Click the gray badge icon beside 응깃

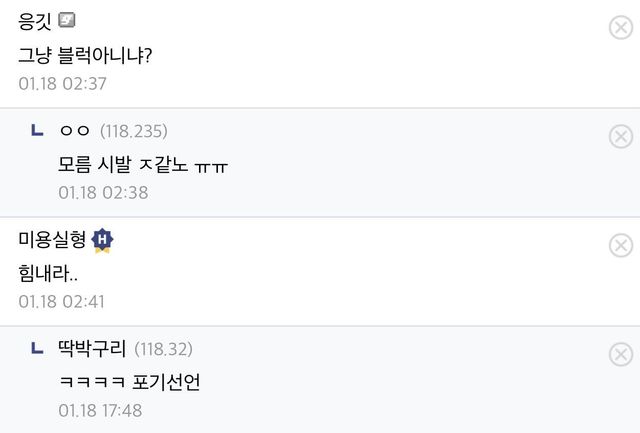click(x=68, y=20)
